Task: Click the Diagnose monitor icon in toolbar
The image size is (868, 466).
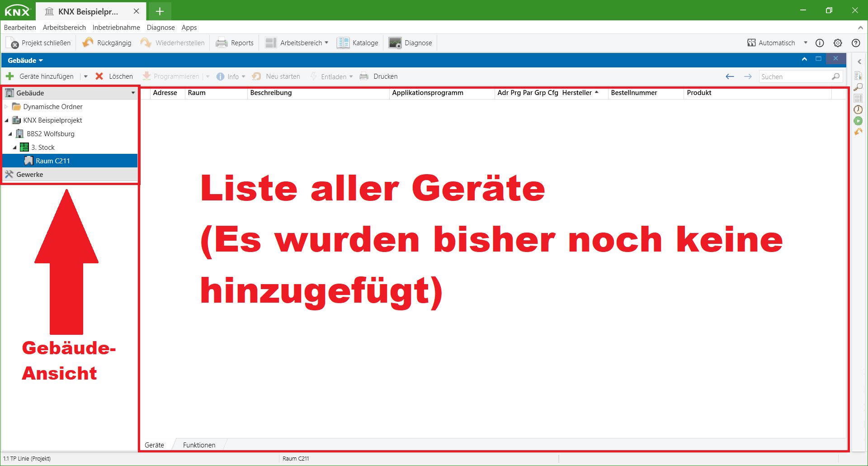Action: click(395, 43)
